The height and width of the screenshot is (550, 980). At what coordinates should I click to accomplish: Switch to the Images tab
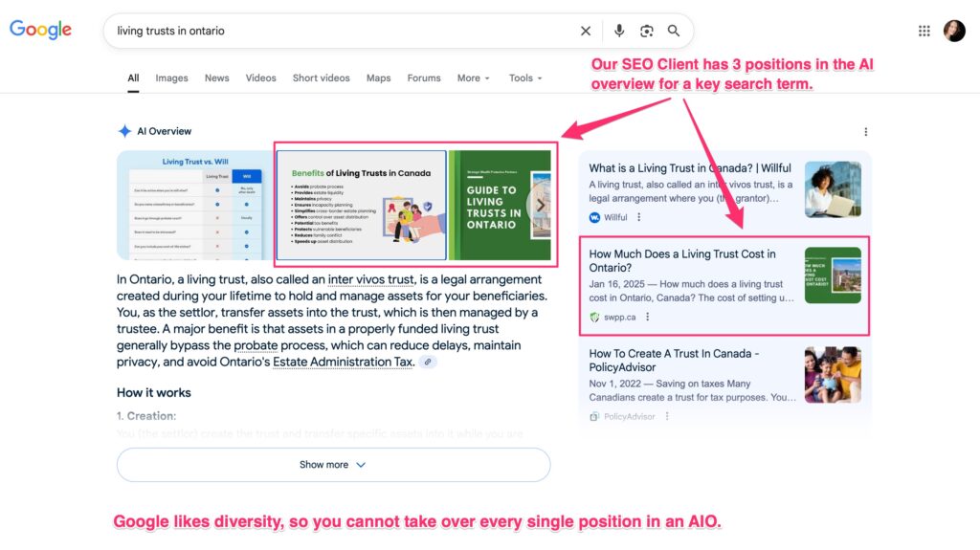tap(171, 78)
